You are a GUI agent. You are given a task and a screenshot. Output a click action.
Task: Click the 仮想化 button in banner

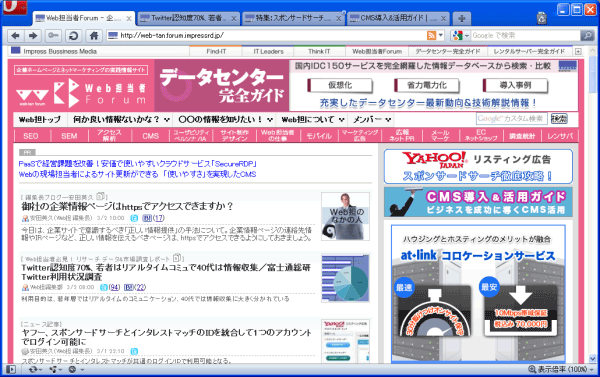click(x=340, y=85)
